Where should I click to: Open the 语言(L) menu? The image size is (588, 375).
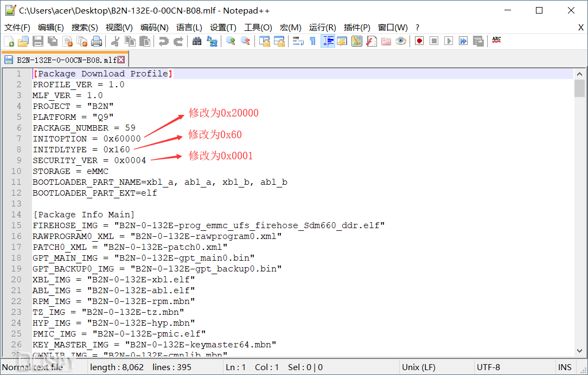189,28
